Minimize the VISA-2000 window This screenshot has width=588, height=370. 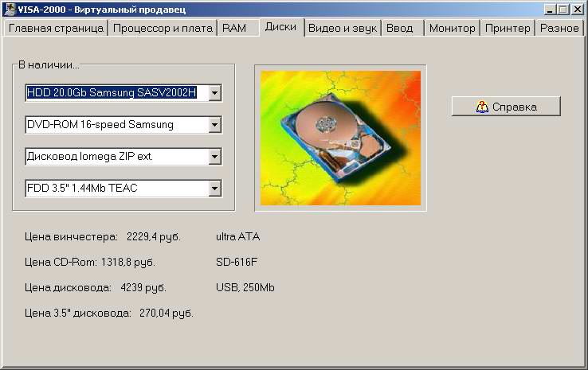pos(551,9)
